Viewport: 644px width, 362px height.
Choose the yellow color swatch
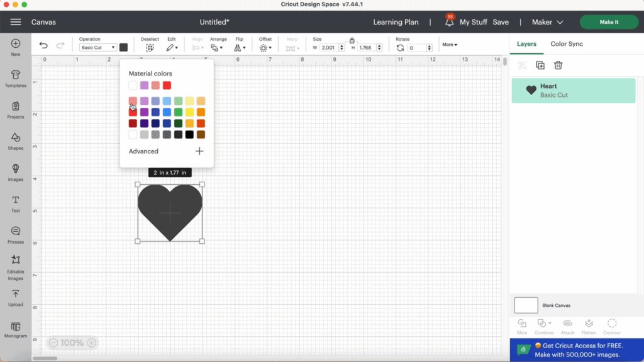tap(189, 112)
